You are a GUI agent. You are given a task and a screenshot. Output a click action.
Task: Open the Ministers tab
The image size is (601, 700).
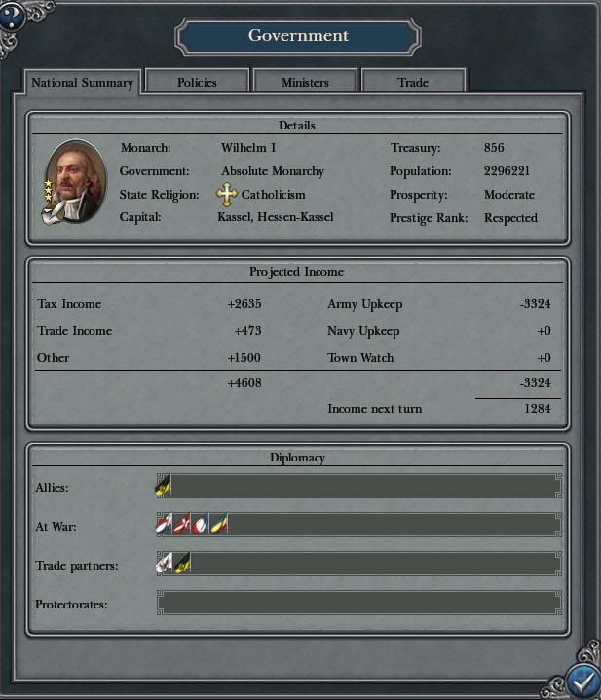click(x=305, y=82)
